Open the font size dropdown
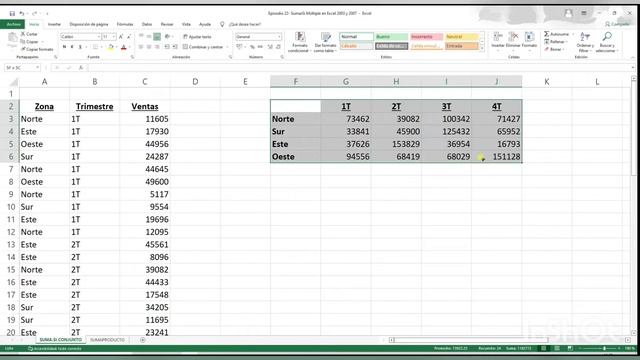This screenshot has height=360, width=640. [113, 37]
